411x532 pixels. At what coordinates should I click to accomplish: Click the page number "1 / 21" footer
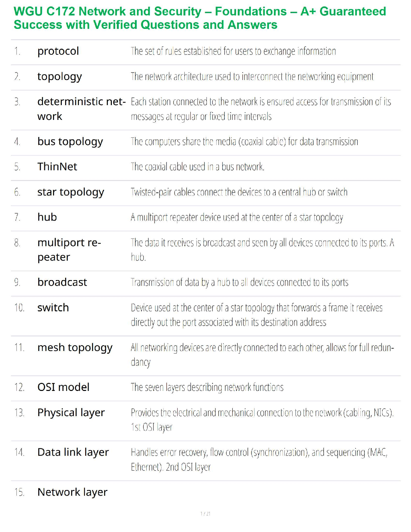(205, 514)
